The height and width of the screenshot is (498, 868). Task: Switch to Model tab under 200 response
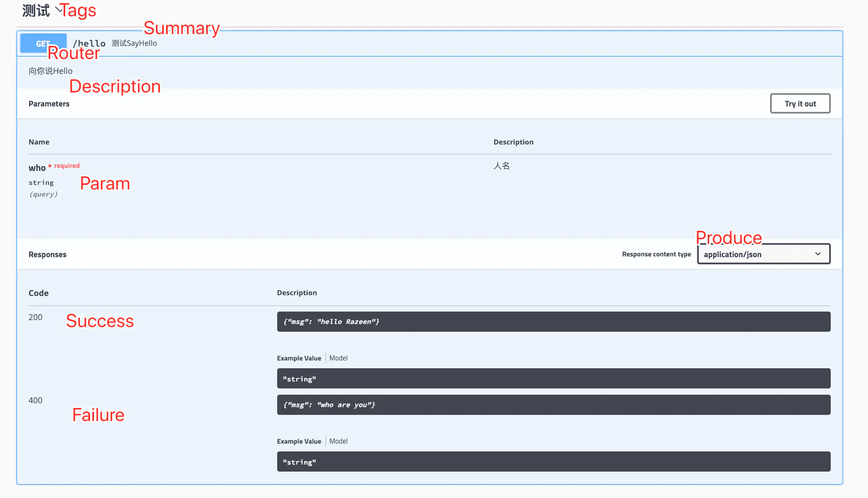click(x=338, y=358)
